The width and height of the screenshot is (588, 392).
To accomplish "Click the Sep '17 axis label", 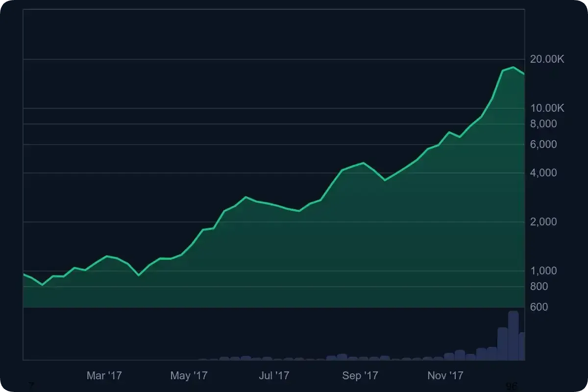I will [359, 375].
